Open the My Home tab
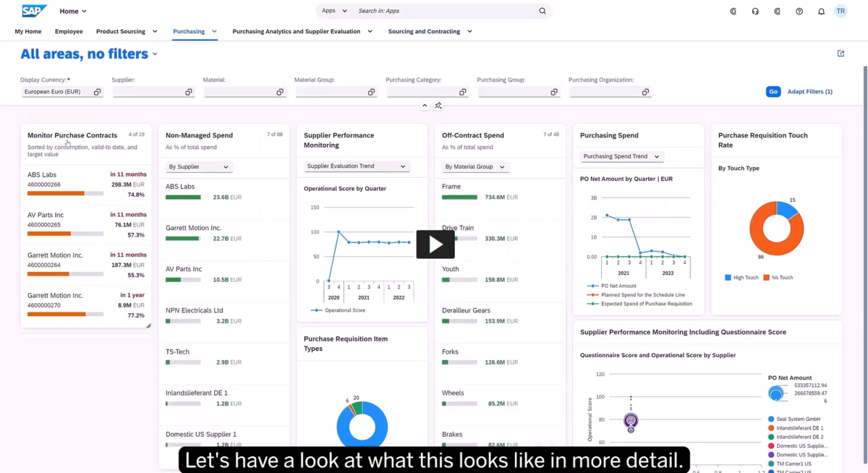Viewport: 868px width, 473px height. [28, 32]
